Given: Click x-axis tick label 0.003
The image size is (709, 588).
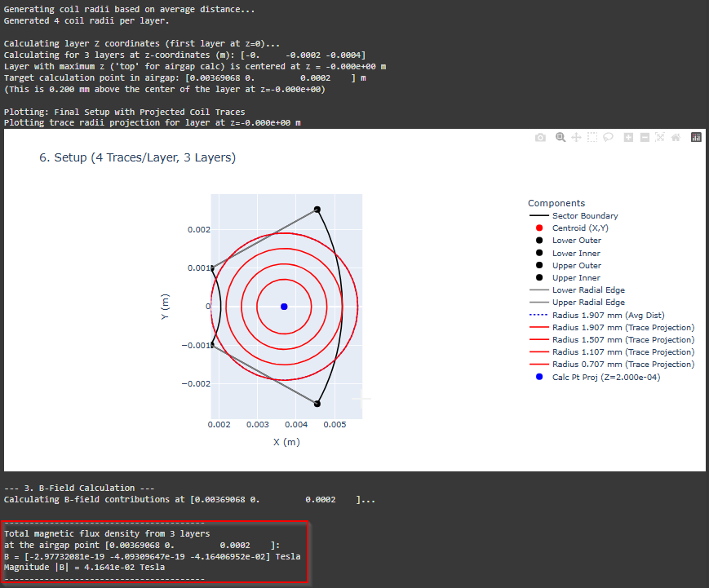Looking at the screenshot, I should point(257,425).
